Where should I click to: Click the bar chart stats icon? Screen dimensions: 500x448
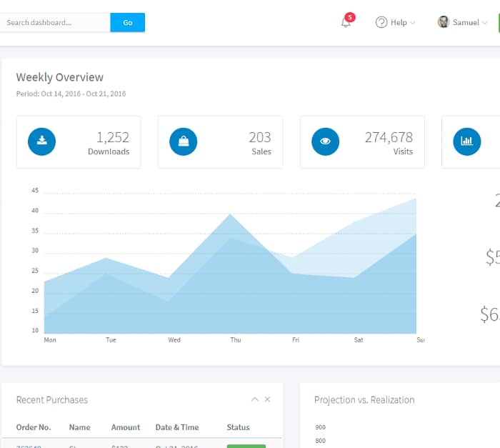pyautogui.click(x=467, y=141)
